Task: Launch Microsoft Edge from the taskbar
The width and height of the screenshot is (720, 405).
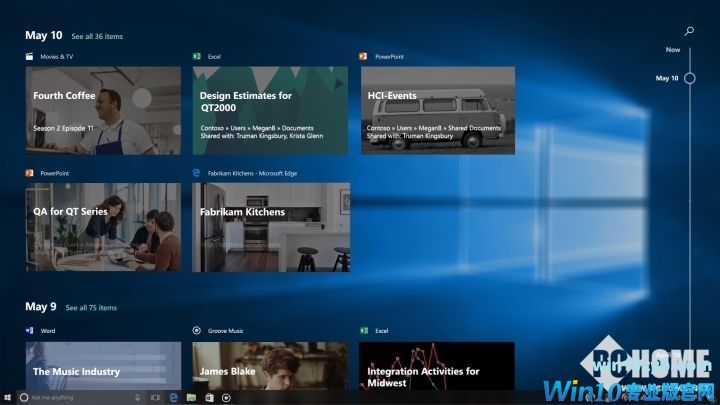Action: click(173, 397)
